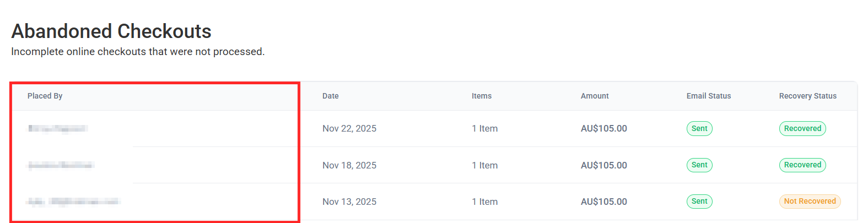Click the Placed By column header
The width and height of the screenshot is (868, 223).
coord(45,96)
